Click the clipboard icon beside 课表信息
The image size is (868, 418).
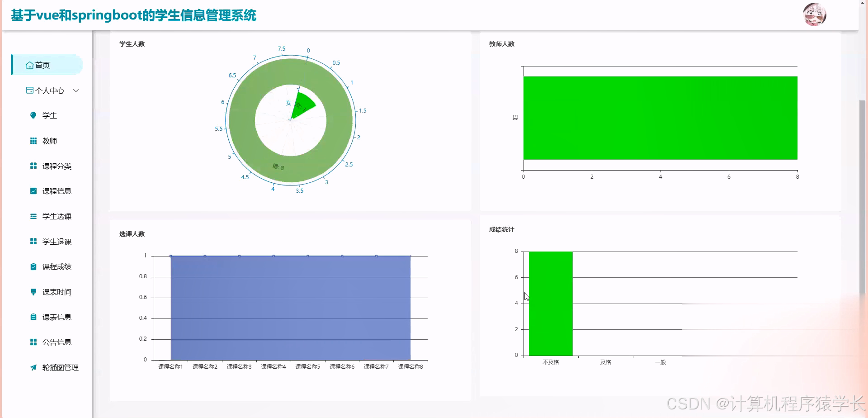(x=33, y=317)
